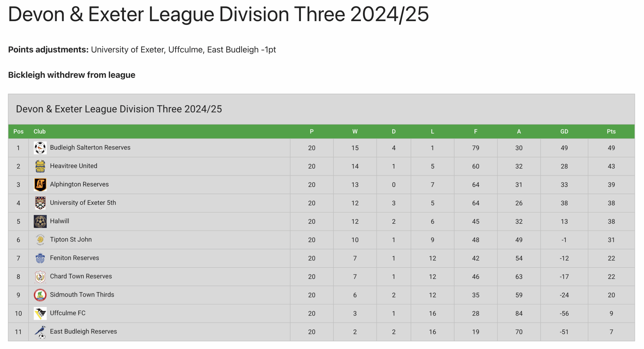Click the Halwill club badge

click(x=40, y=221)
